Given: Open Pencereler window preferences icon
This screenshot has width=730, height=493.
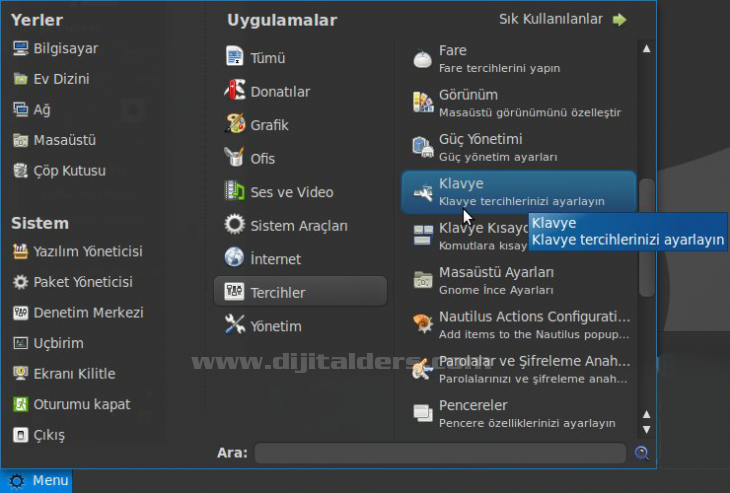Looking at the screenshot, I should [423, 413].
